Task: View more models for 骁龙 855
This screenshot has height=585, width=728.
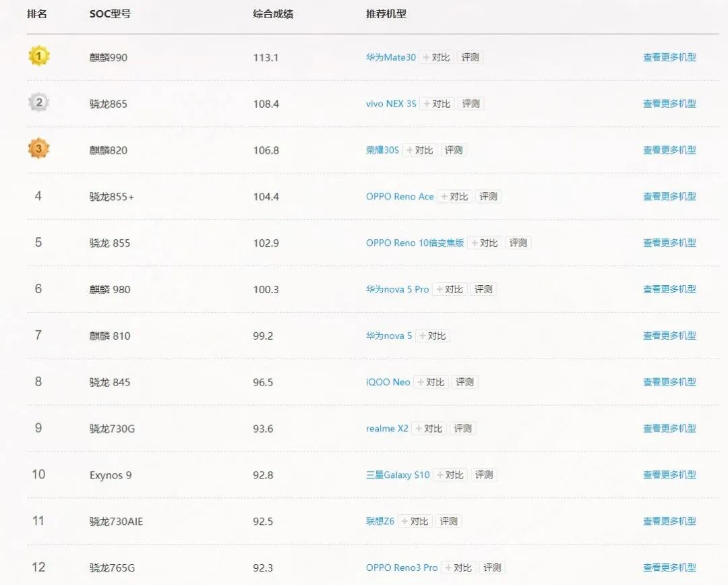Action: pyautogui.click(x=669, y=243)
